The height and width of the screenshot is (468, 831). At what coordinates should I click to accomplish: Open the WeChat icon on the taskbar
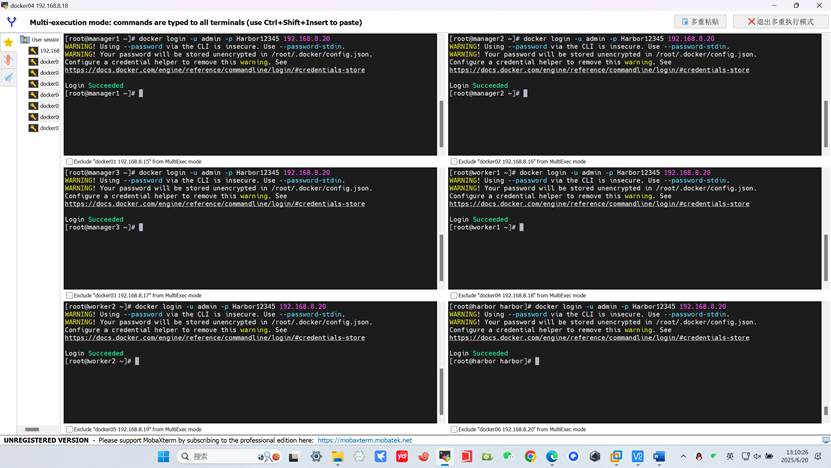(508, 456)
